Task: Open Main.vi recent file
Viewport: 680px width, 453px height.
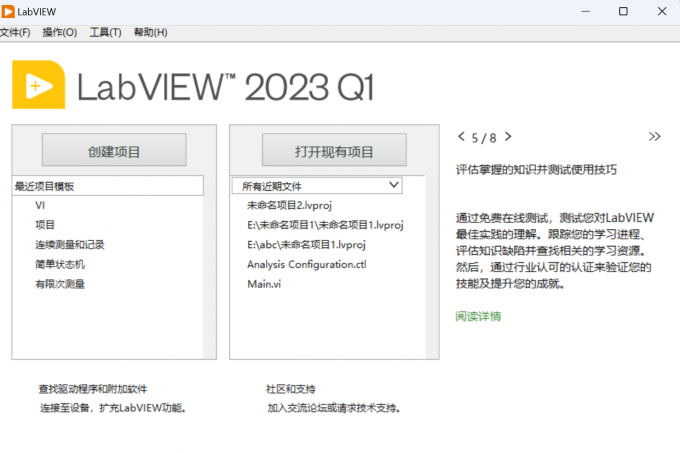Action: tap(264, 284)
